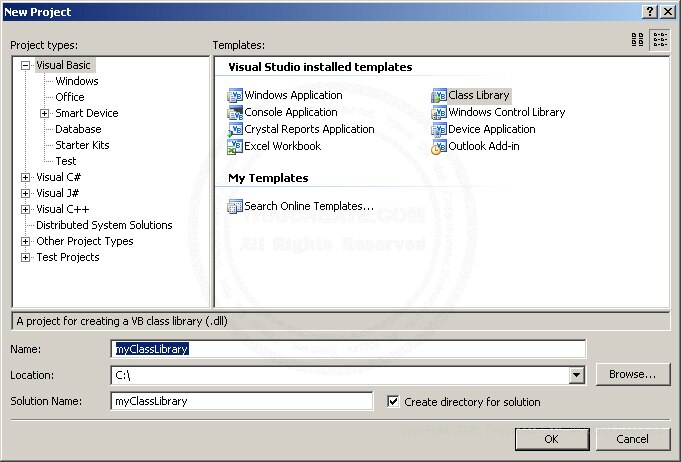This screenshot has width=681, height=462.
Task: Click Windows Control Library label
Action: coord(507,112)
